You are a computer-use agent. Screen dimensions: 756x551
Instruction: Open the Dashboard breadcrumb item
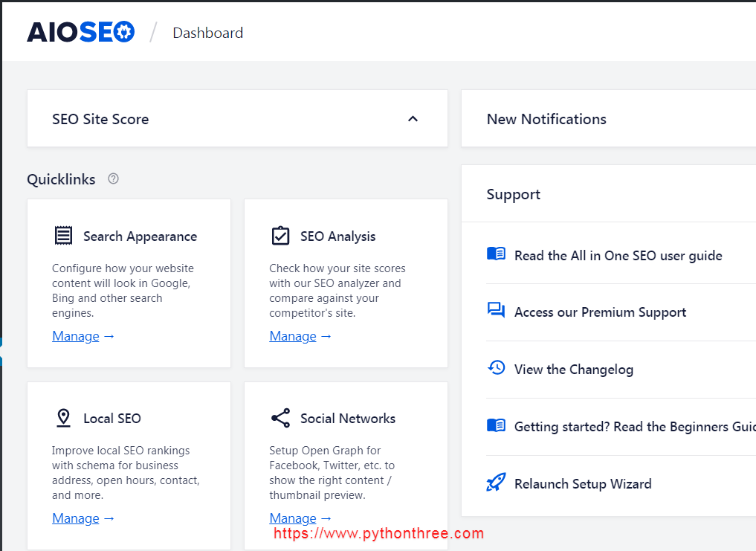[207, 33]
